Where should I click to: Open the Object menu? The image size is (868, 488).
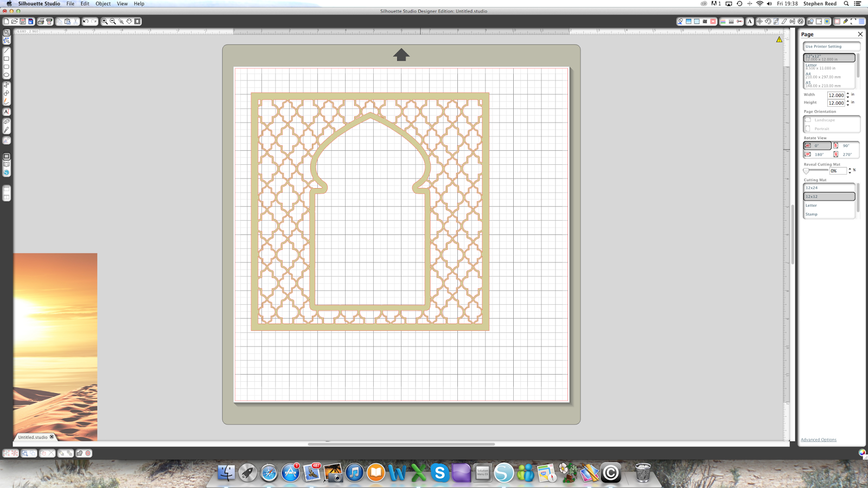[x=103, y=4]
